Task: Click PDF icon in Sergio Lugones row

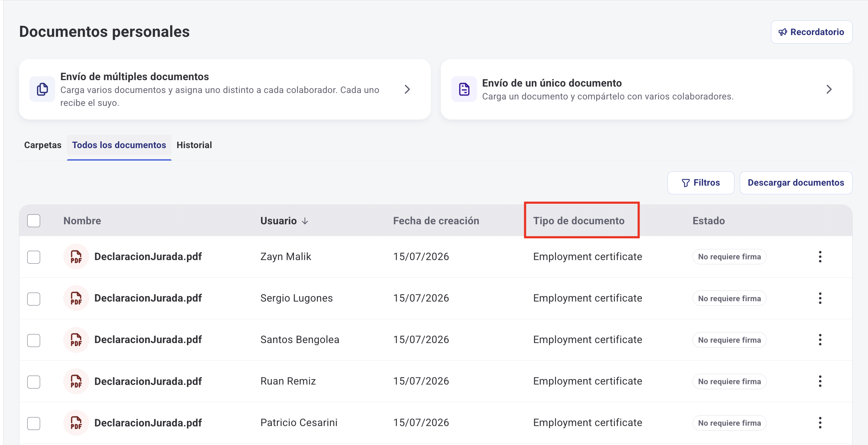Action: pyautogui.click(x=76, y=298)
